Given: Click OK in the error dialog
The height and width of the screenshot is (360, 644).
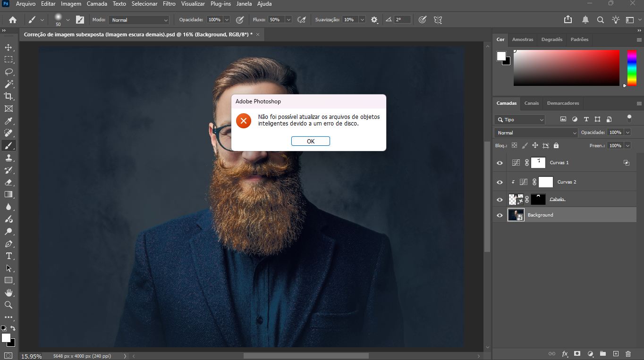Looking at the screenshot, I should pyautogui.click(x=310, y=141).
